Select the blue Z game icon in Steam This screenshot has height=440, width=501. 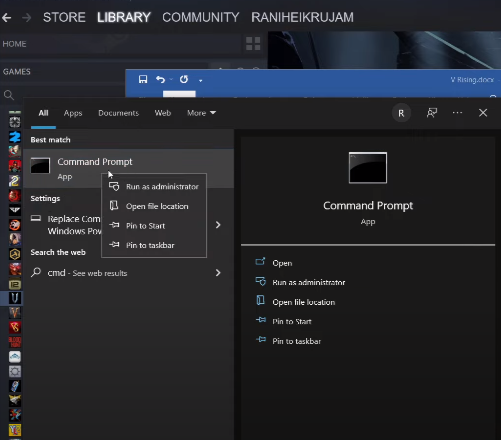15,137
